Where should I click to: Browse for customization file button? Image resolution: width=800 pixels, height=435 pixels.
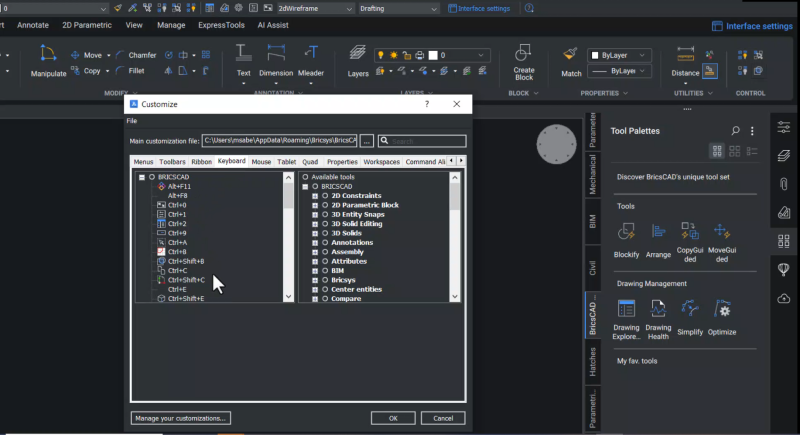[366, 141]
